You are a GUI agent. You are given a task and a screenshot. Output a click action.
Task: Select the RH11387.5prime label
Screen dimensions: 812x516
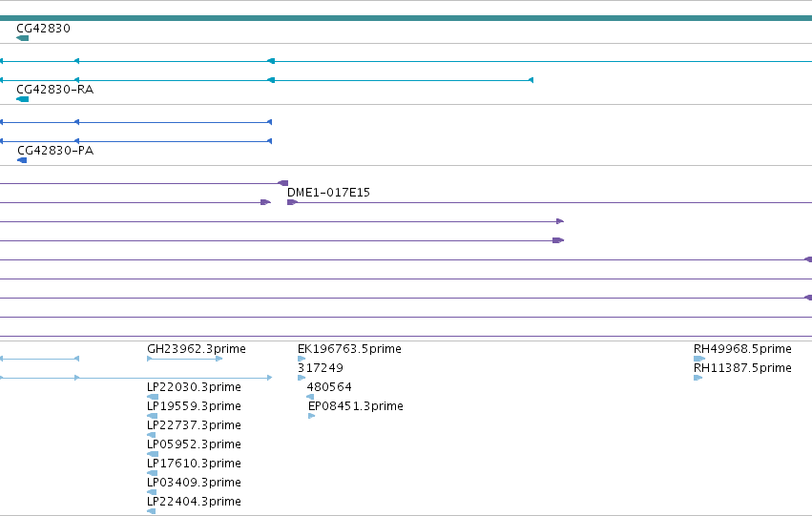[x=742, y=368]
